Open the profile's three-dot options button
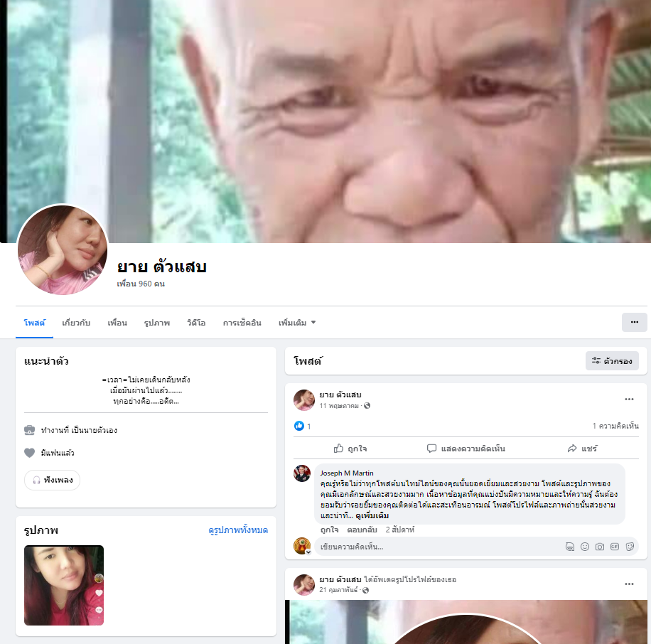The image size is (651, 644). pyautogui.click(x=634, y=322)
